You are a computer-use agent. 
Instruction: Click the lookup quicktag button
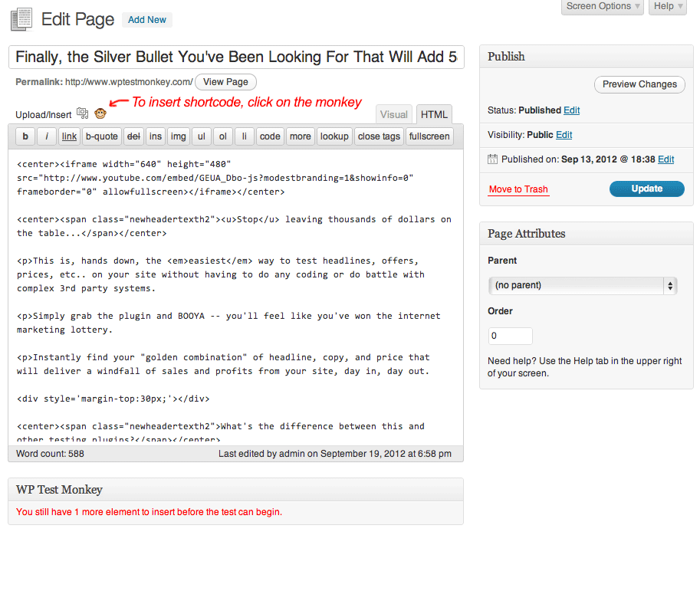coord(334,136)
